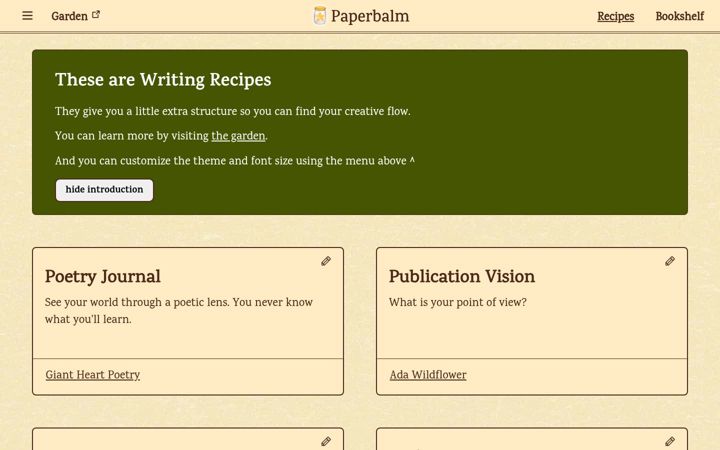The height and width of the screenshot is (450, 720).
Task: Click the hide introduction button
Action: click(x=104, y=190)
